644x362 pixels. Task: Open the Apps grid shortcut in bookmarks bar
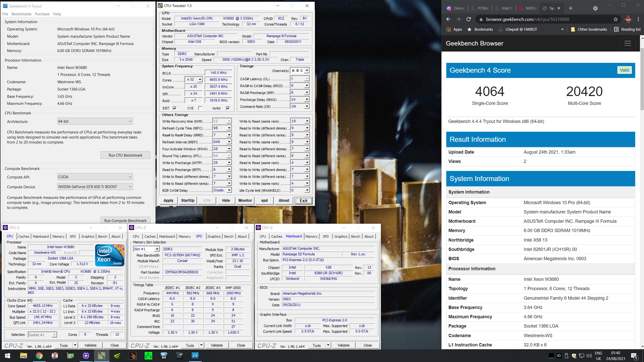(454, 29)
